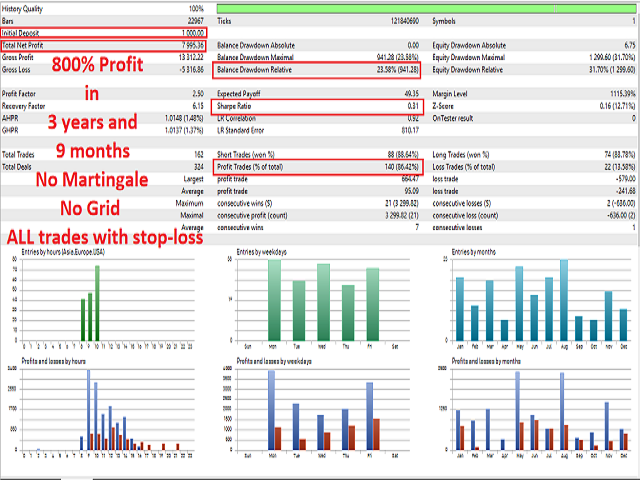The image size is (640, 480).
Task: Open the Entries by weekdays chart
Action: tap(318, 298)
